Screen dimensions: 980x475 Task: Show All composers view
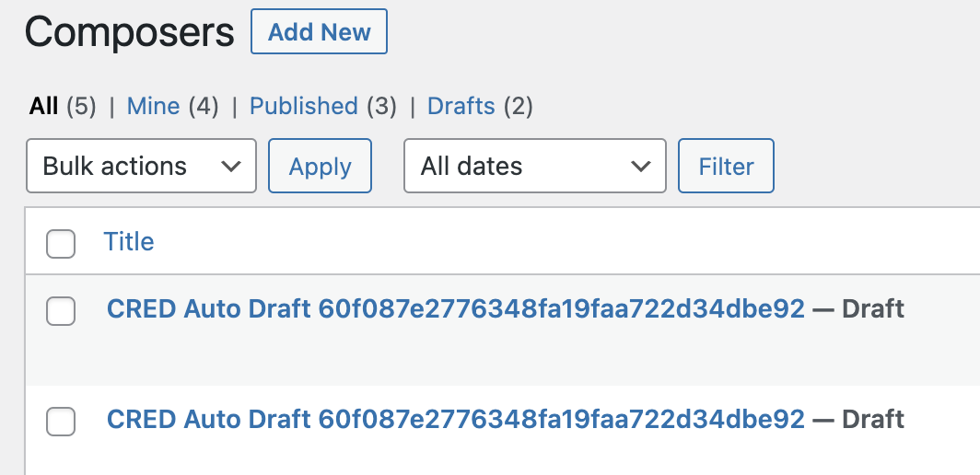(43, 106)
